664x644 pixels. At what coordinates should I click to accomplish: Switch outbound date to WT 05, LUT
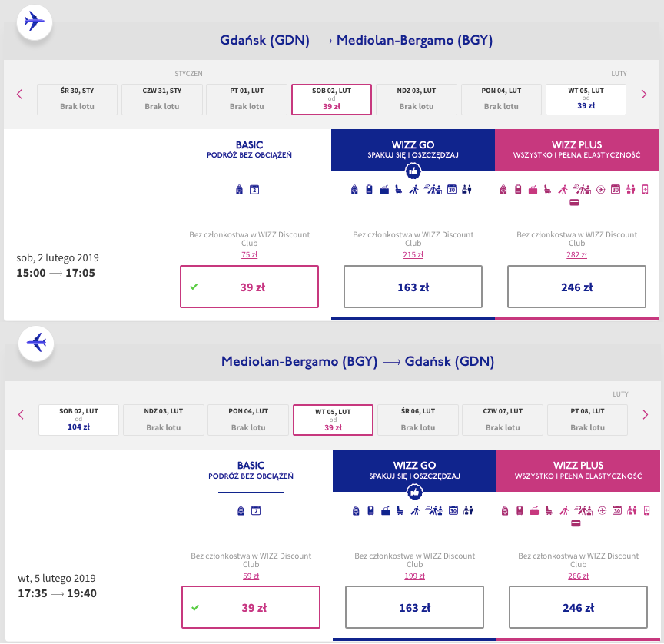tap(585, 98)
